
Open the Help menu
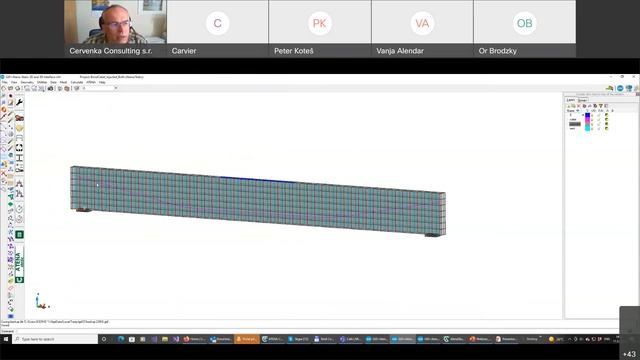[x=102, y=82]
